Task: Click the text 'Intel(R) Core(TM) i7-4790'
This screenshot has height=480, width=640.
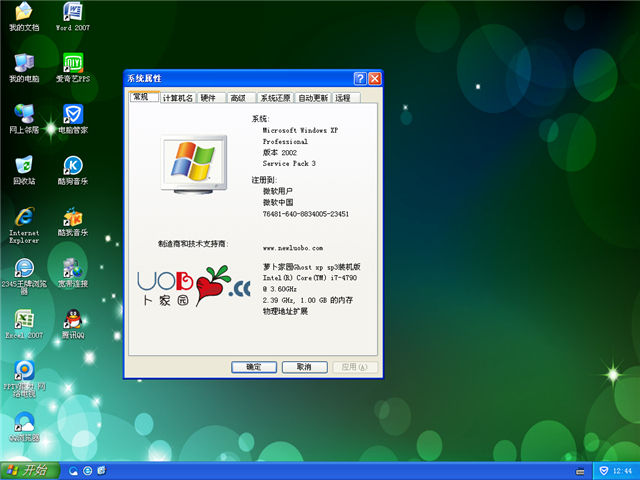Action: point(310,278)
